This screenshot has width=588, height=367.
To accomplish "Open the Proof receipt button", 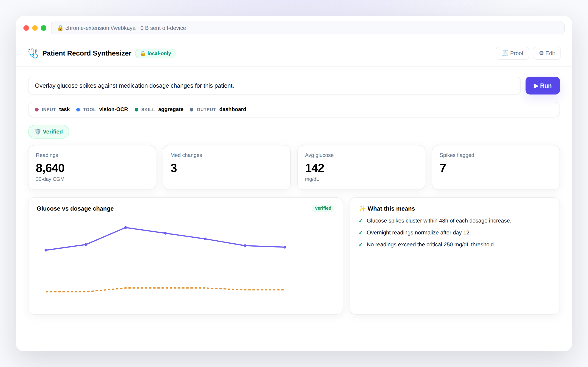I will tap(512, 53).
